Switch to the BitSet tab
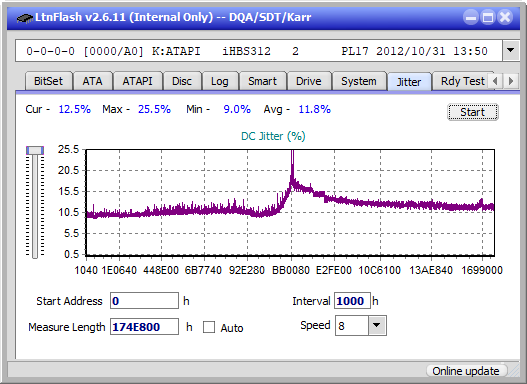 (x=48, y=81)
